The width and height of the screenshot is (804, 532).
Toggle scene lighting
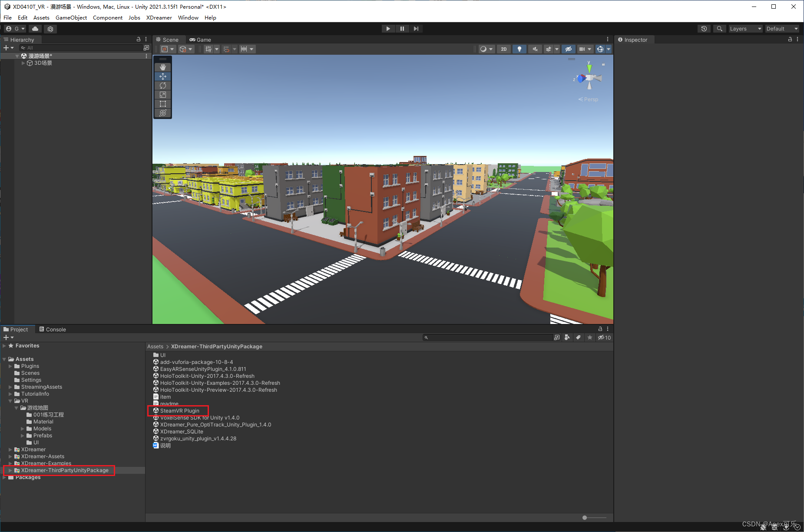click(519, 49)
